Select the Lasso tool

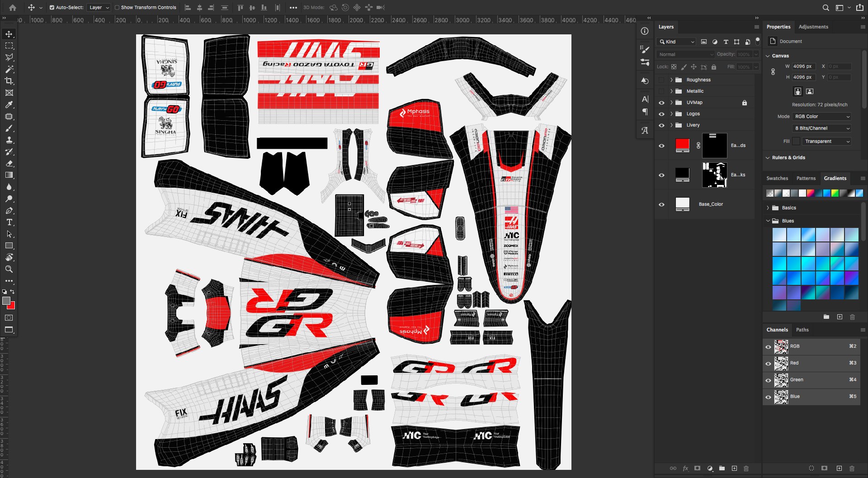(x=9, y=57)
